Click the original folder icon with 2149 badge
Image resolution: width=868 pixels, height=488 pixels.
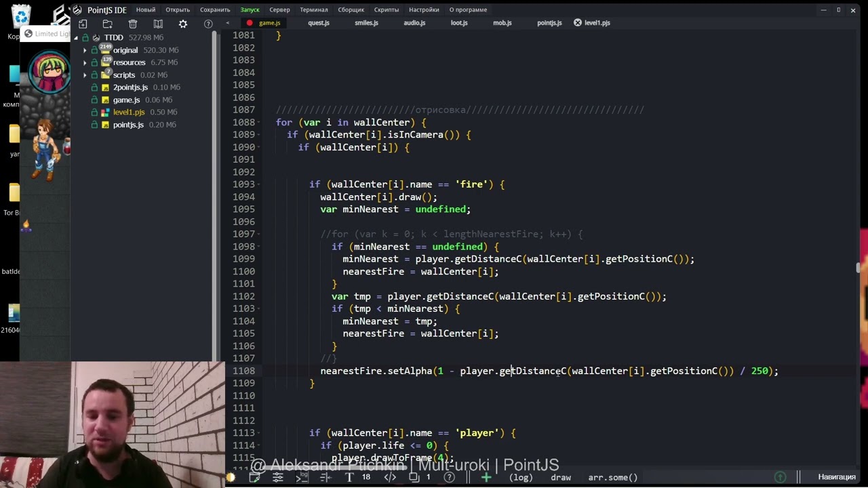[x=105, y=49]
